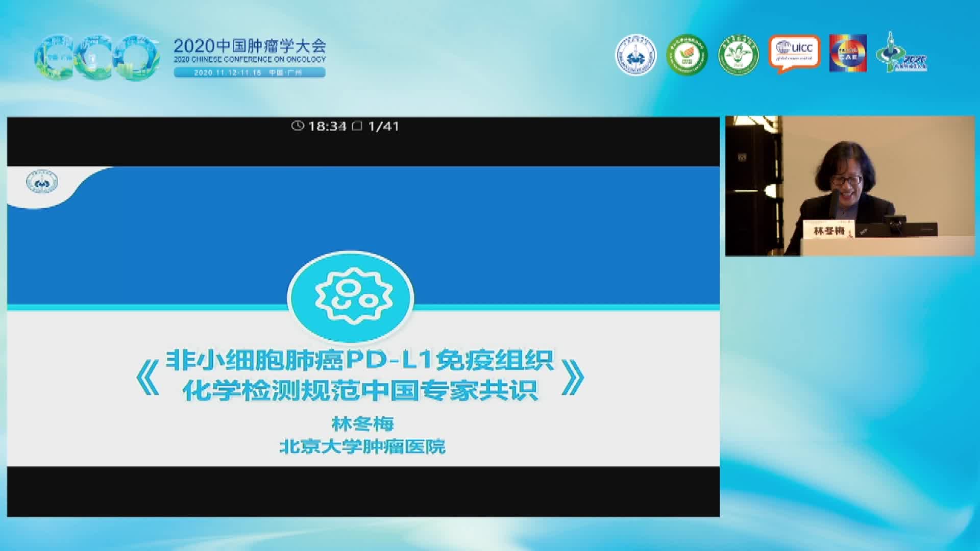This screenshot has height=551, width=980.
Task: Click the colorful CAE square logo
Action: 848,53
